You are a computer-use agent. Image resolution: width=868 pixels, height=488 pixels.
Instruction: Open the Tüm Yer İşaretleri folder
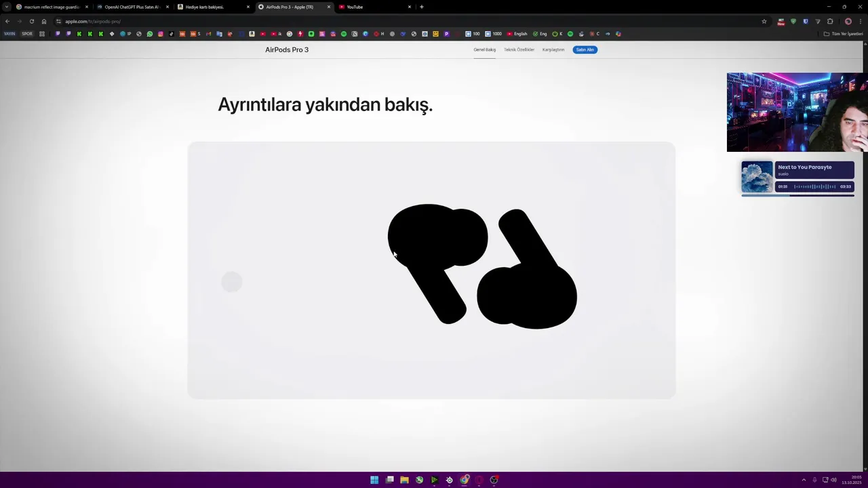coord(843,33)
